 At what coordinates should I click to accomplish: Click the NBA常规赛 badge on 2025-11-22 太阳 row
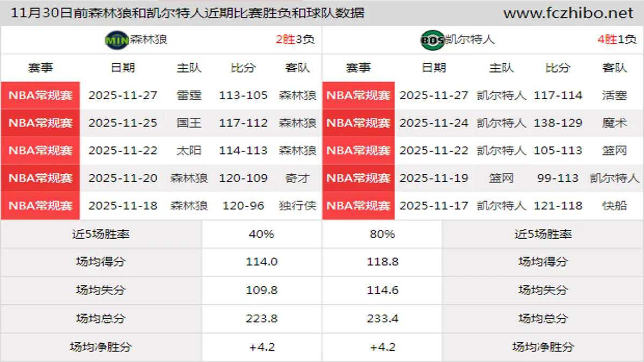coord(40,151)
